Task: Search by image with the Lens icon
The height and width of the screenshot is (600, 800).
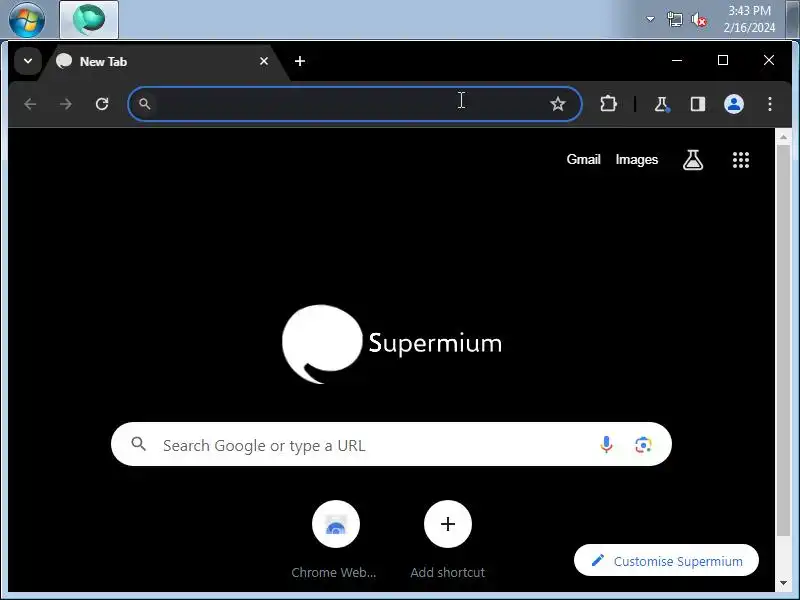Action: [x=643, y=444]
